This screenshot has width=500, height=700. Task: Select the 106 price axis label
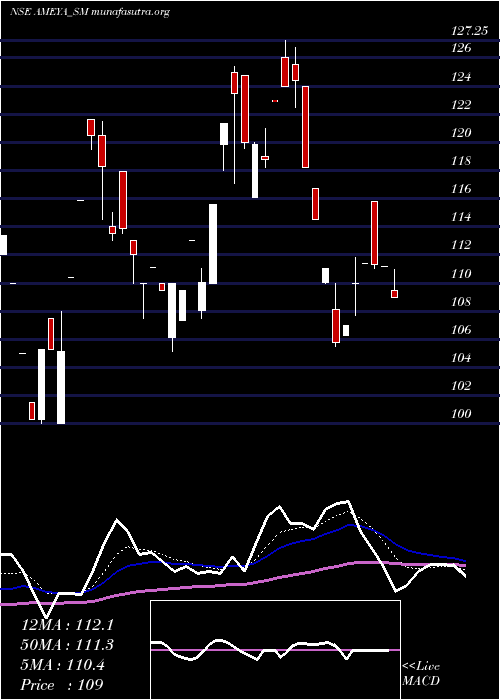[x=461, y=330]
